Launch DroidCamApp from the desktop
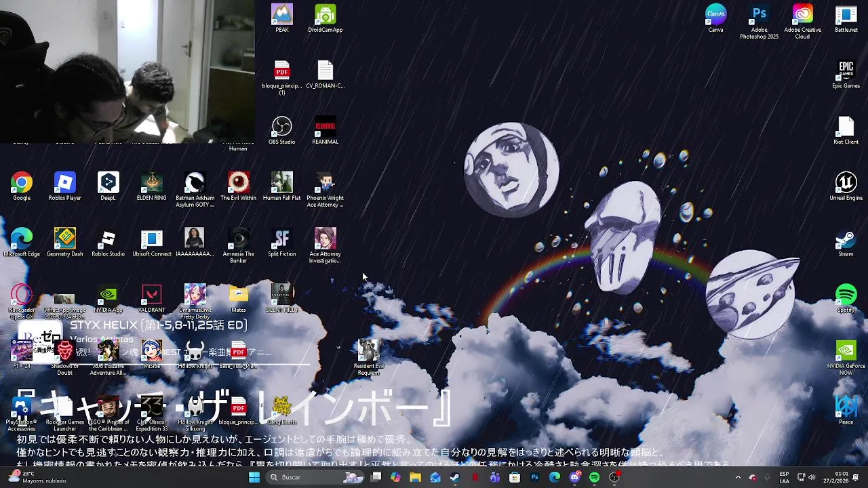 click(x=325, y=18)
